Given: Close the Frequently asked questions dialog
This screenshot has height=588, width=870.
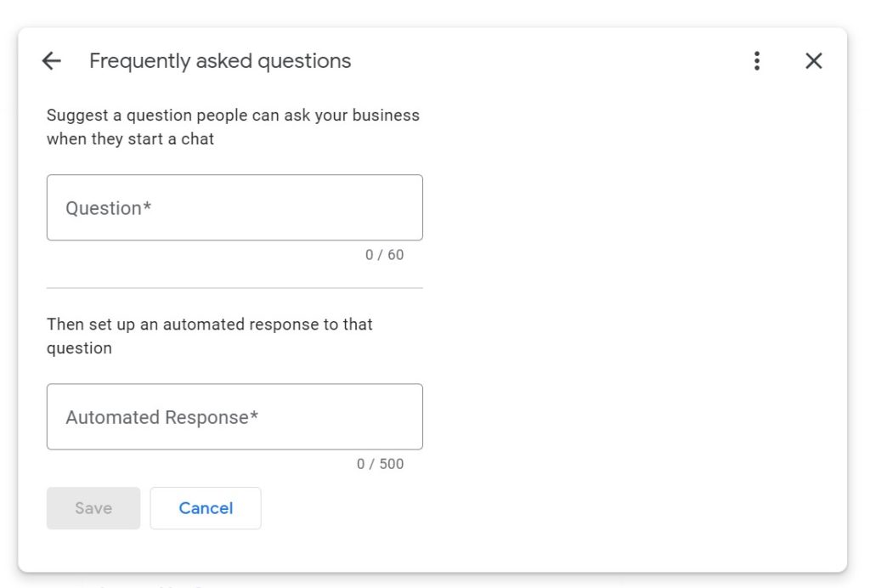Looking at the screenshot, I should point(813,60).
